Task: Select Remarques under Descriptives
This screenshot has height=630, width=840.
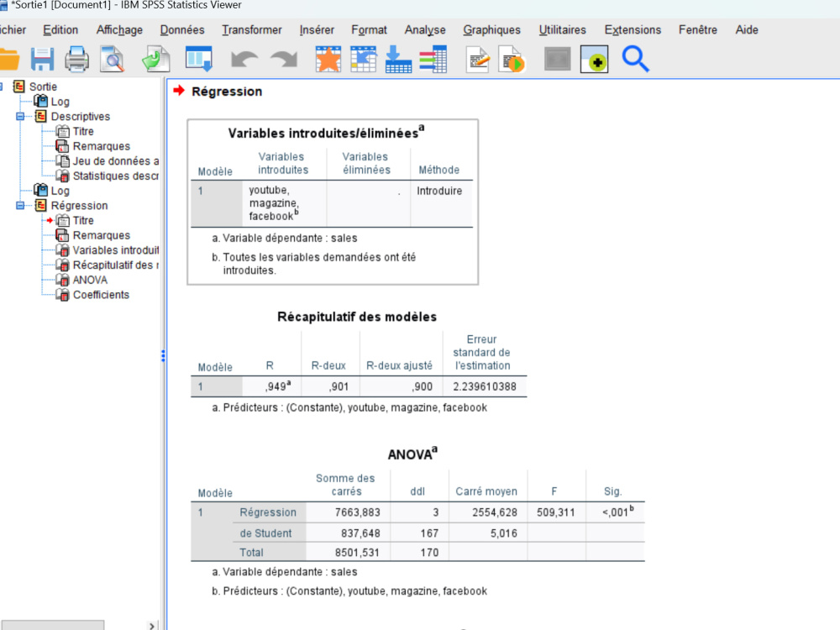Action: [102, 146]
